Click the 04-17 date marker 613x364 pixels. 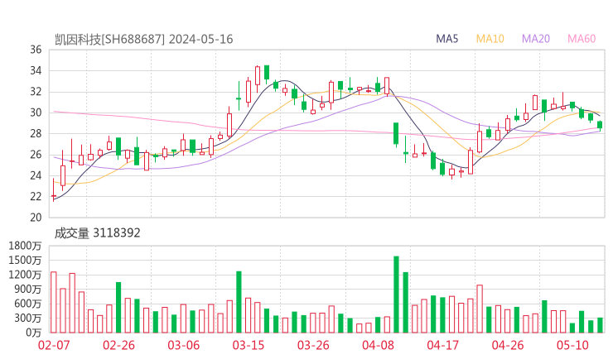click(442, 345)
